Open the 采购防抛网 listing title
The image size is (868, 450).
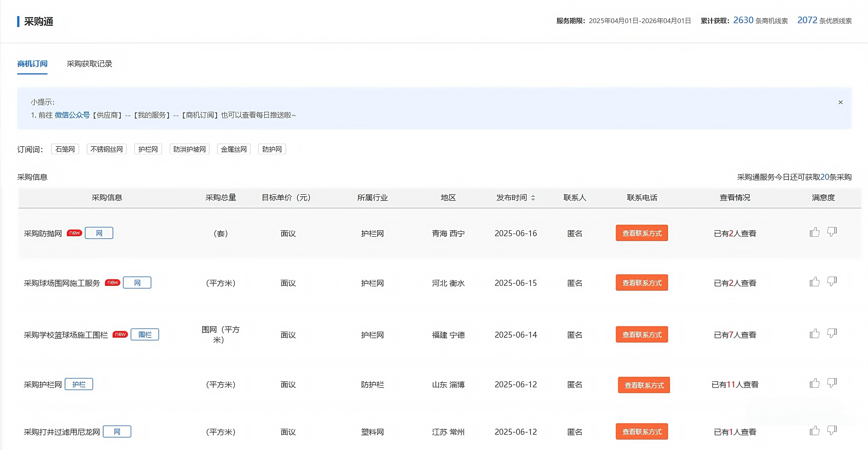click(x=43, y=233)
